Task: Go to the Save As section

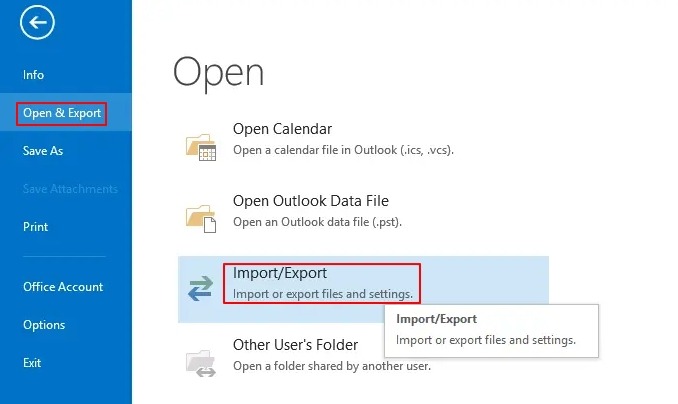Action: [x=43, y=151]
